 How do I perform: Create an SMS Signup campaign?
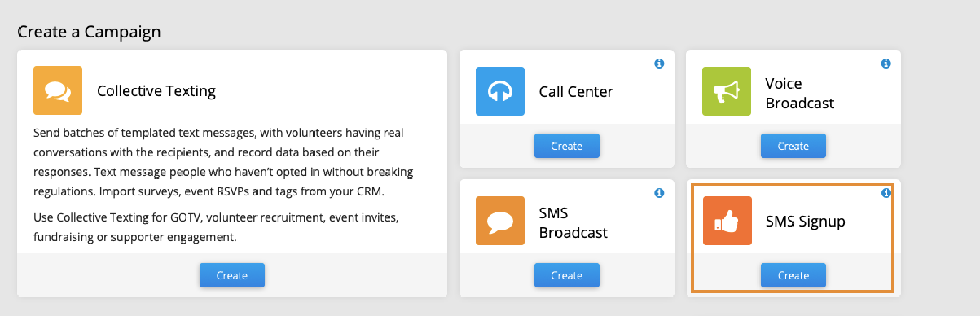pyautogui.click(x=793, y=275)
